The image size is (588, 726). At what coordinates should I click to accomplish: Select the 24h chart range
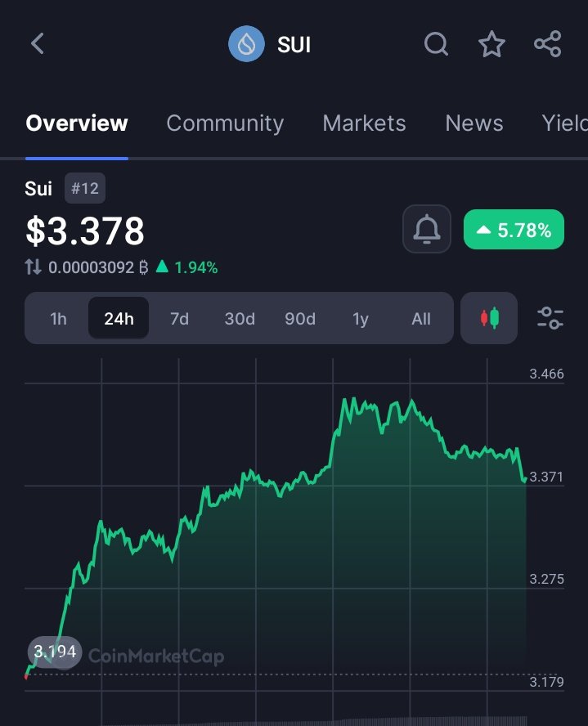pos(119,319)
